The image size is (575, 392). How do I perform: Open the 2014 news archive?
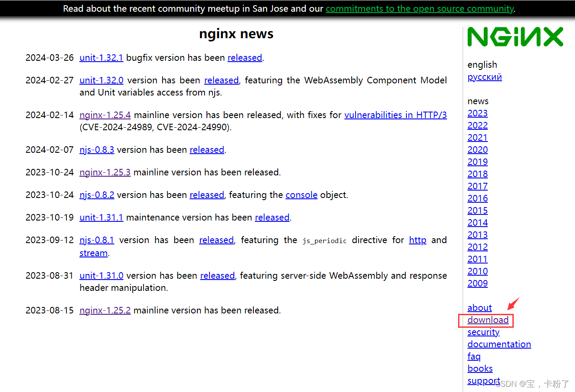pos(478,223)
